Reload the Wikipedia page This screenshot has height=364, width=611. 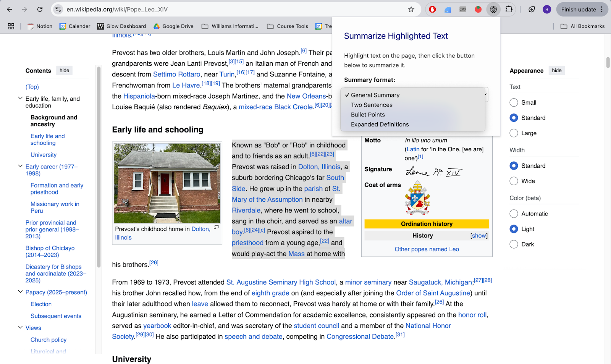click(40, 10)
